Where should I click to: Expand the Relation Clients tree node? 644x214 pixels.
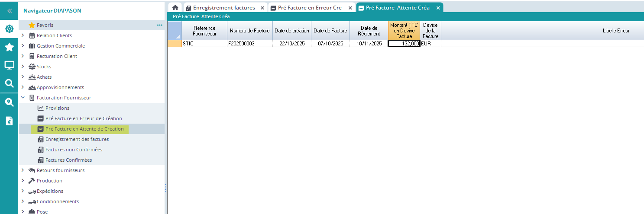(x=23, y=35)
